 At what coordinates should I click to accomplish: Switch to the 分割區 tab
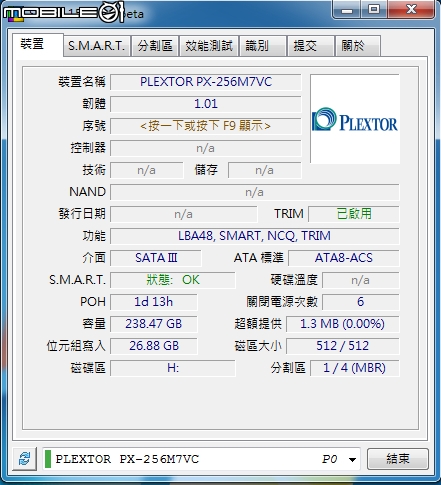[155, 46]
